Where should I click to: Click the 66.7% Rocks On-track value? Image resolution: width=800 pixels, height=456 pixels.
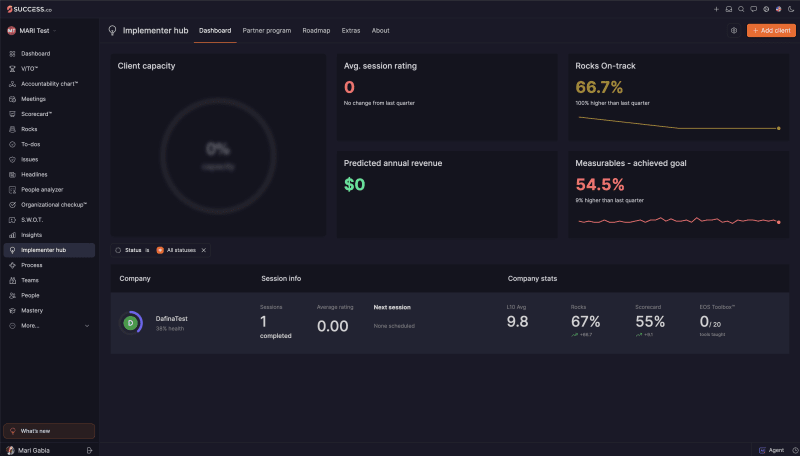(x=599, y=87)
